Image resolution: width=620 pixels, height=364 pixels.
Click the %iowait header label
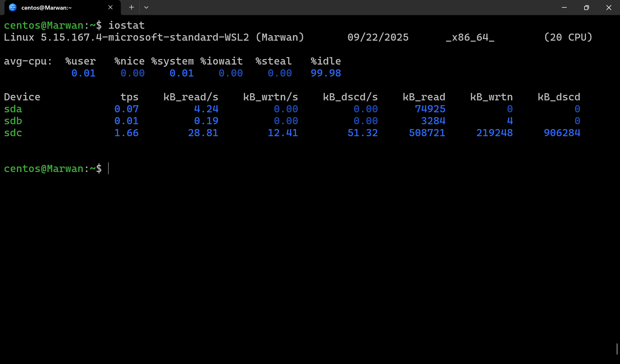click(221, 61)
